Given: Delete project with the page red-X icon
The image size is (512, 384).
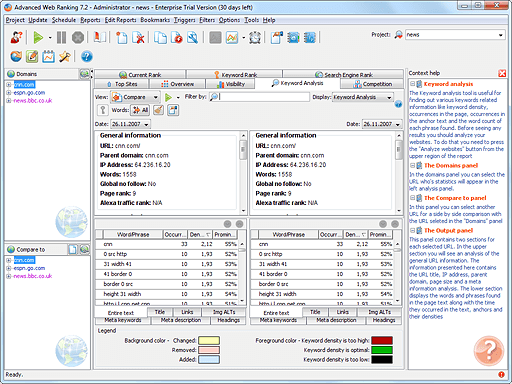Looking at the screenshot, I should click(138, 37).
